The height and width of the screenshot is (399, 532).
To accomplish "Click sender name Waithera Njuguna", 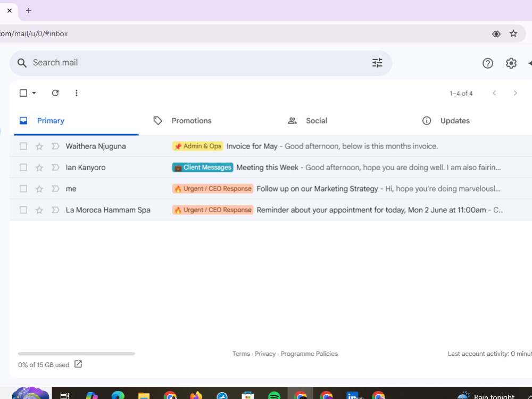I will click(x=96, y=146).
